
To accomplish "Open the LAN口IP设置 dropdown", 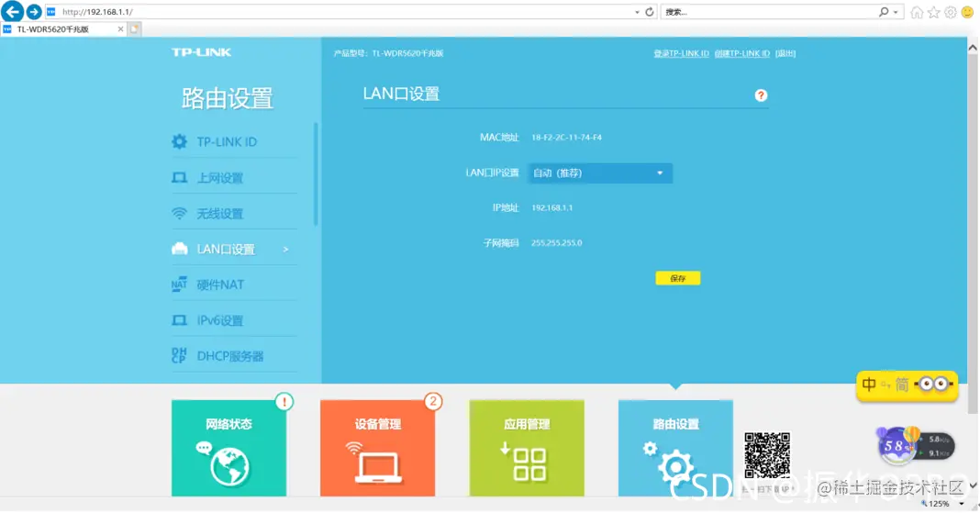I will (x=600, y=173).
